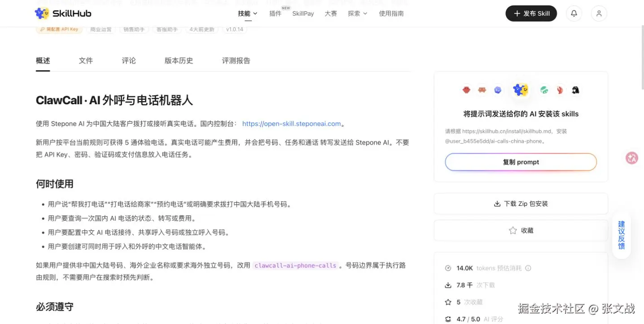Switch to the 文件 tab
Screen dimensions: 644x324
[x=86, y=61]
